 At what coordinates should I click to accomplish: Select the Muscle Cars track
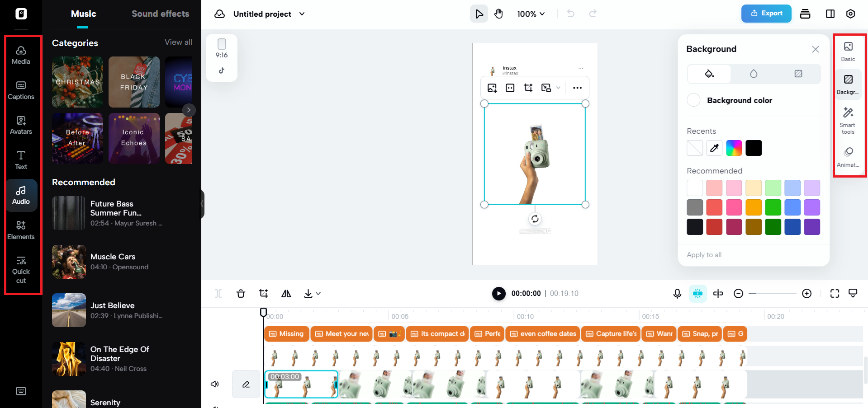(x=122, y=262)
